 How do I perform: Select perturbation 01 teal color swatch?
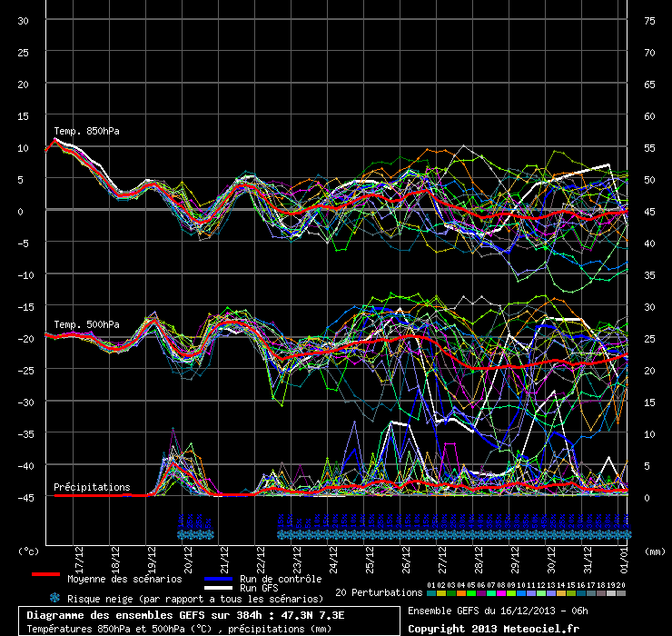coord(431,592)
